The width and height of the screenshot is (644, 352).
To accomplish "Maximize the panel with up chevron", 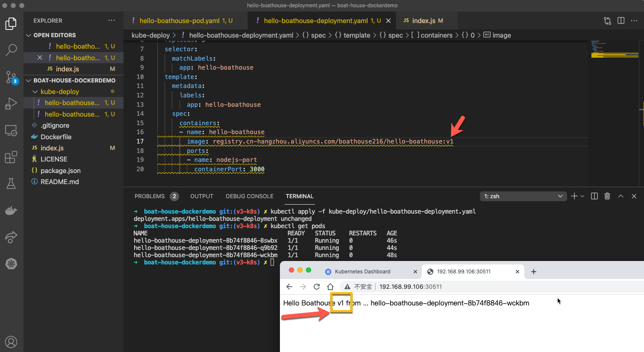I will [x=620, y=196].
